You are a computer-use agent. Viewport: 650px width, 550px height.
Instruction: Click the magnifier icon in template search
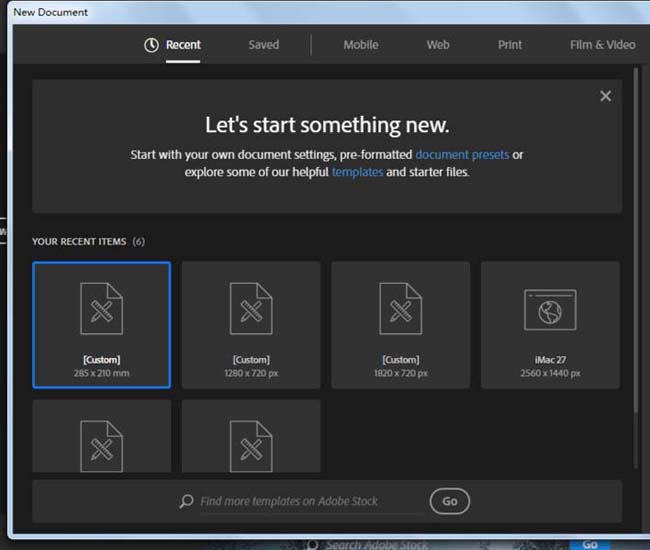click(x=186, y=502)
